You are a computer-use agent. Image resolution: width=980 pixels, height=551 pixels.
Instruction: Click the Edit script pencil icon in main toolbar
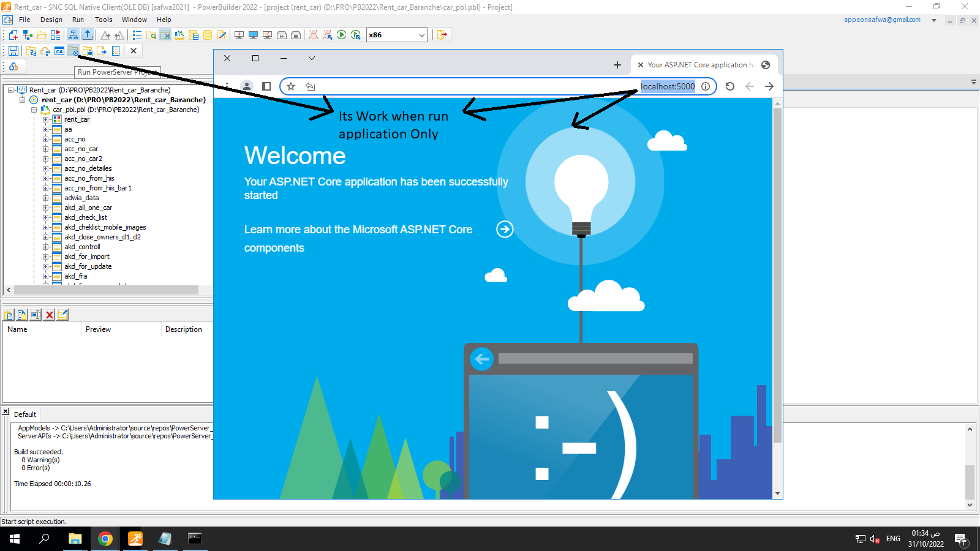[222, 35]
